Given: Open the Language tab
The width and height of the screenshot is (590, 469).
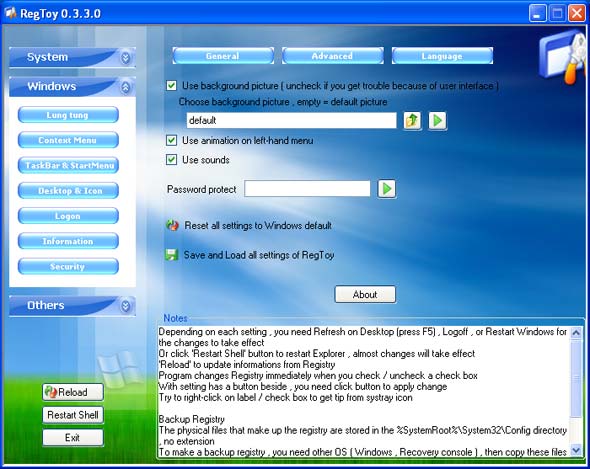Looking at the screenshot, I should click(x=442, y=56).
